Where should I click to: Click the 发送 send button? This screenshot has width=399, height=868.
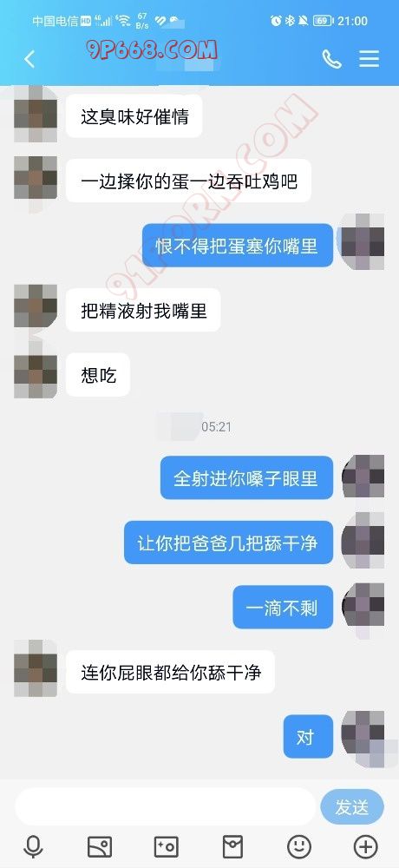(352, 807)
